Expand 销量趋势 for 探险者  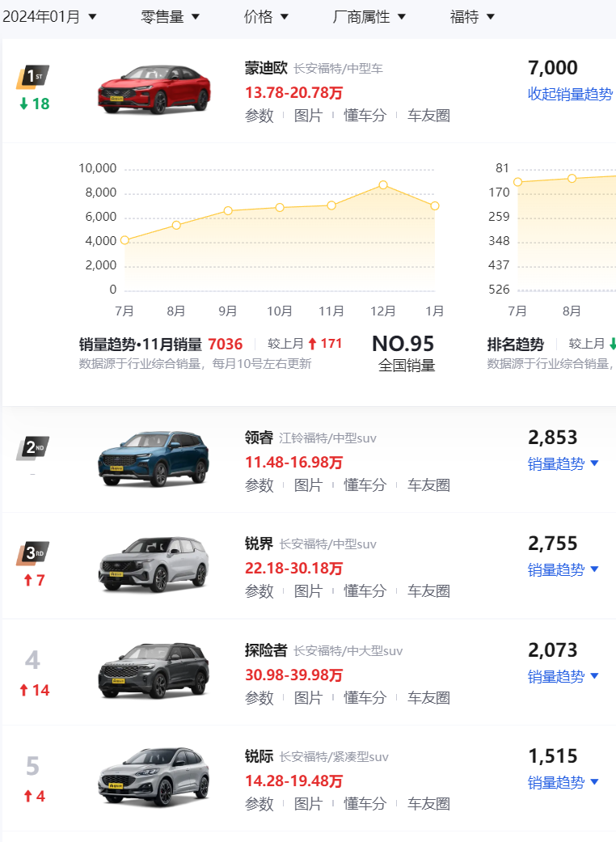(x=563, y=677)
